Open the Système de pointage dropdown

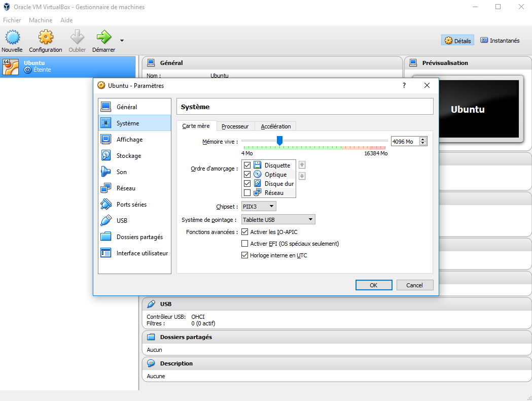pyautogui.click(x=278, y=219)
